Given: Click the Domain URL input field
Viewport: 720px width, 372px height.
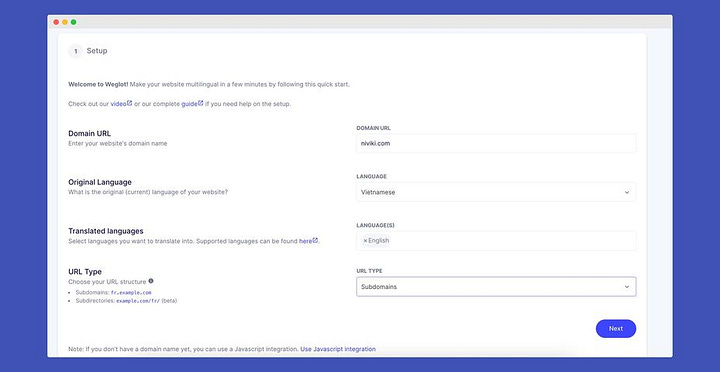Looking at the screenshot, I should [496, 143].
